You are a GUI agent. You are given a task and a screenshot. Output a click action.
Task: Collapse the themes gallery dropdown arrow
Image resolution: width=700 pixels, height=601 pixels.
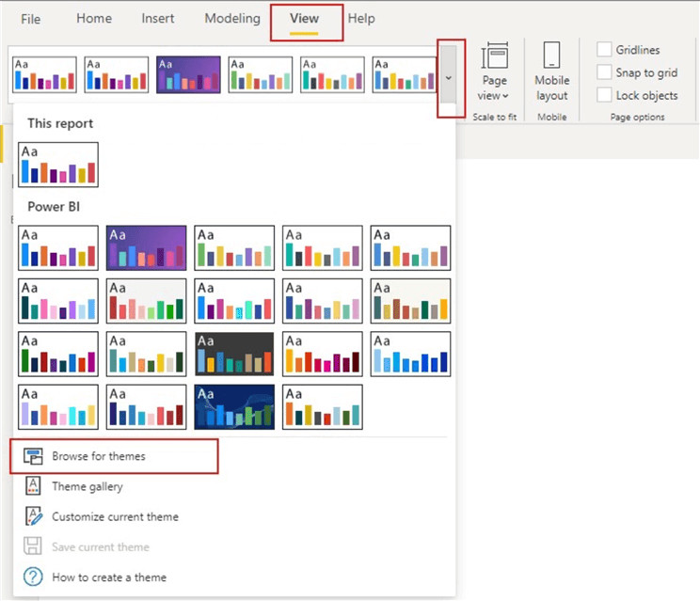[451, 77]
